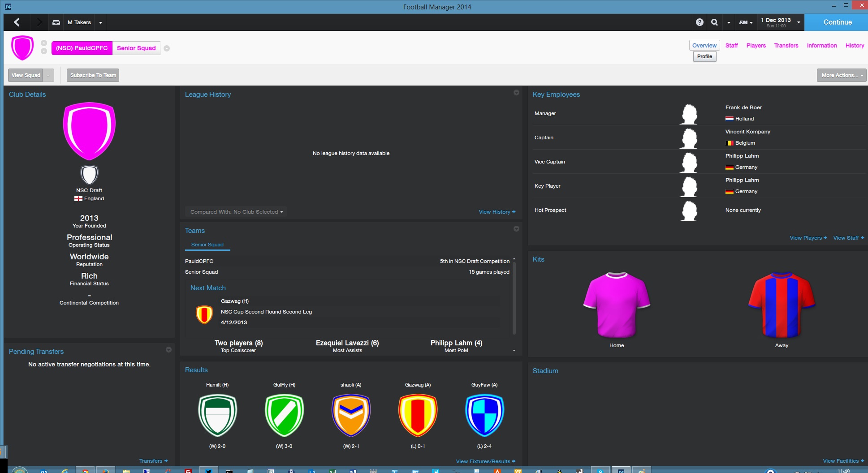The height and width of the screenshot is (473, 868).
Task: Switch to the Players tab
Action: click(756, 45)
